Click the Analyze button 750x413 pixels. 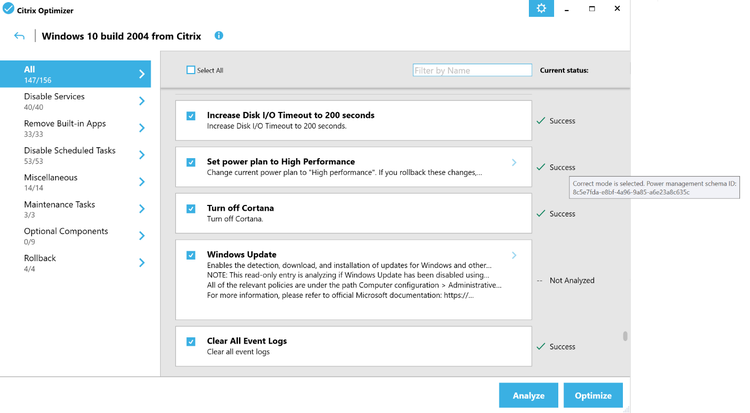tap(529, 395)
